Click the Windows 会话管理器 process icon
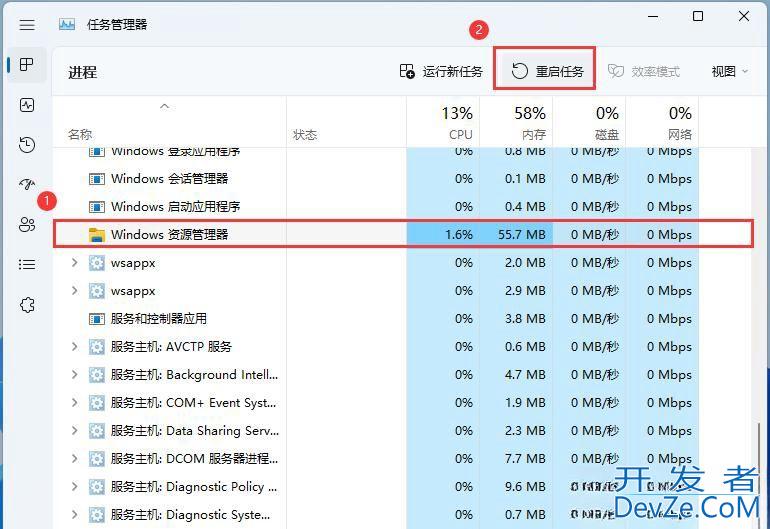Image resolution: width=770 pixels, height=529 pixels. 97,179
